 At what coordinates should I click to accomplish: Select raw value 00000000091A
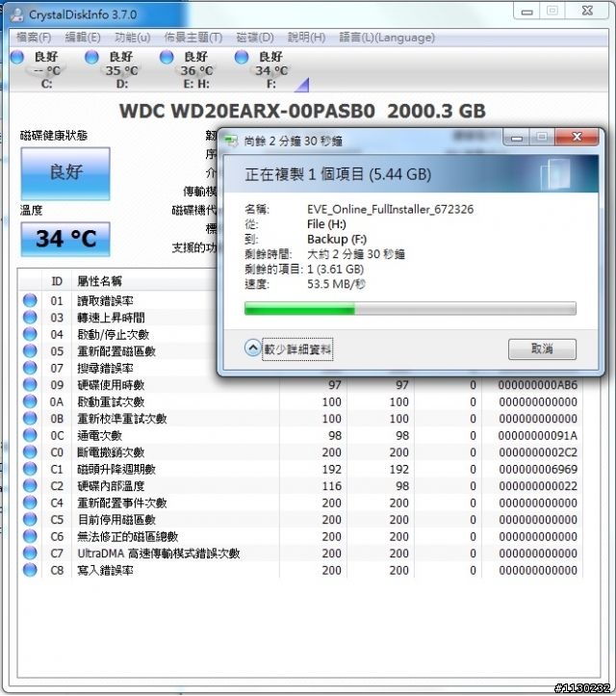point(537,435)
